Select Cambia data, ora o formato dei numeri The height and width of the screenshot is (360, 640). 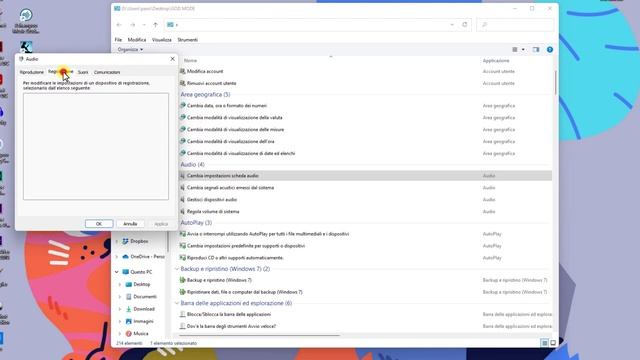(x=227, y=106)
